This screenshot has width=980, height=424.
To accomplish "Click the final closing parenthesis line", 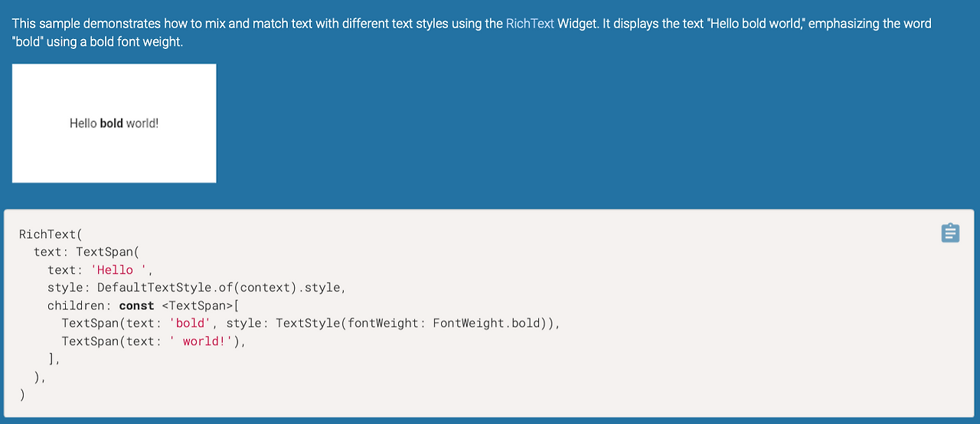I will tap(22, 395).
